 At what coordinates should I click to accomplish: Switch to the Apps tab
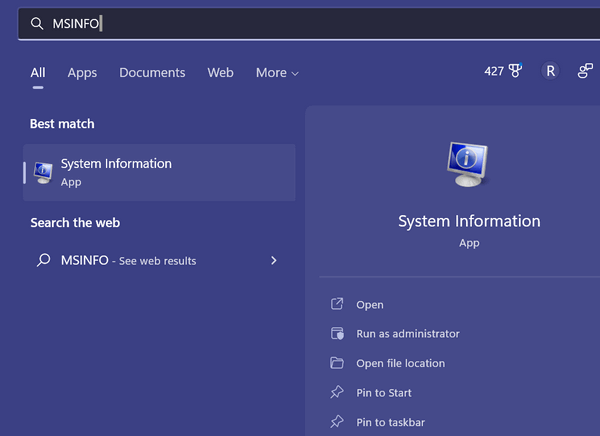pos(82,72)
